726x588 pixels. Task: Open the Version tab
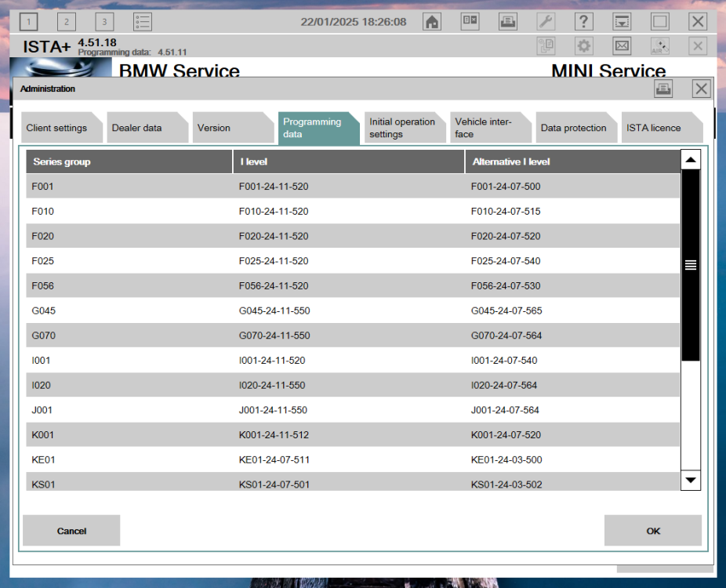click(x=233, y=128)
